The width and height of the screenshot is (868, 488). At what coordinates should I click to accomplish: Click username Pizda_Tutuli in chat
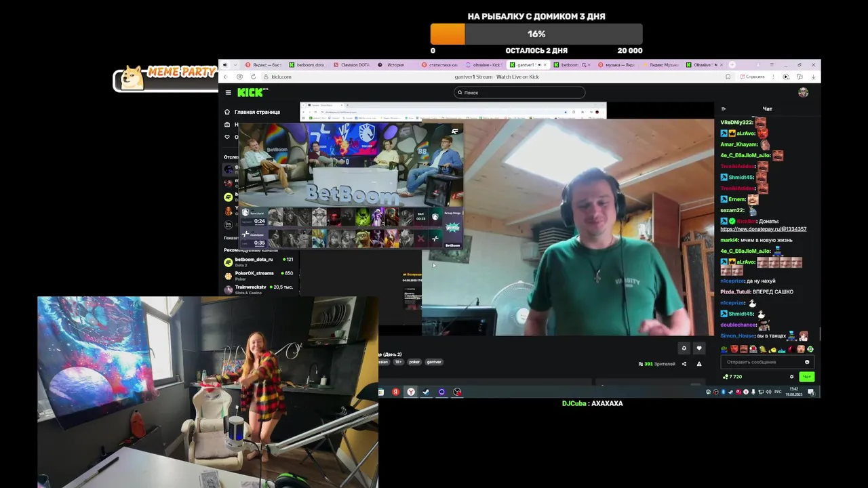point(735,292)
